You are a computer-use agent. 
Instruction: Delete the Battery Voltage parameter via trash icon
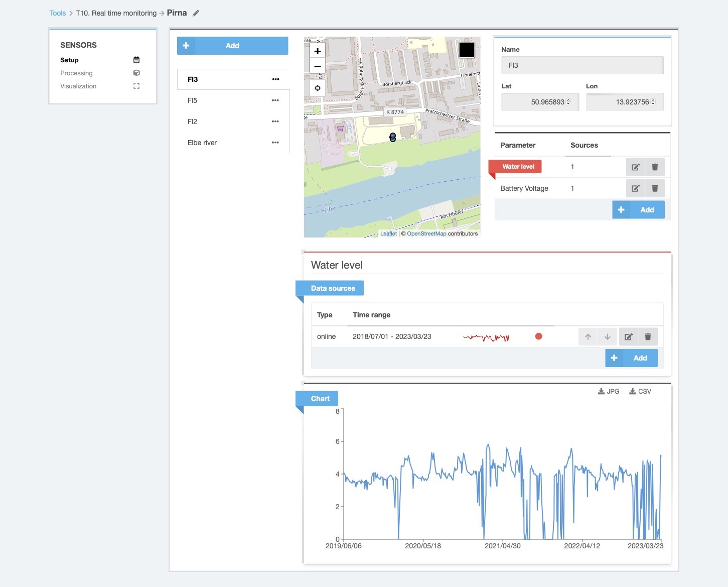pyautogui.click(x=655, y=188)
